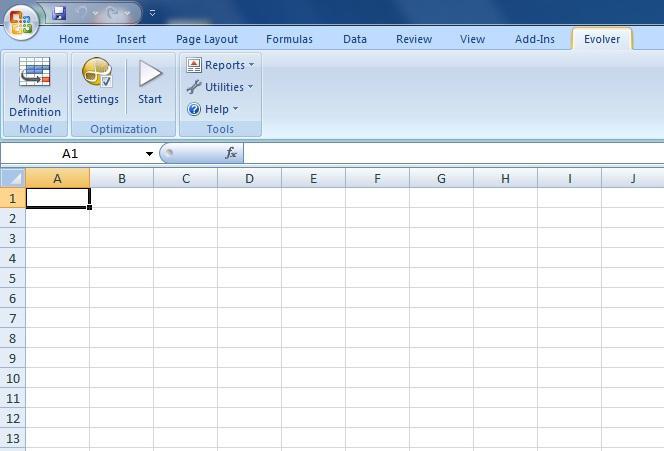This screenshot has width=664, height=451.
Task: Click the Select All corner button
Action: (x=13, y=178)
